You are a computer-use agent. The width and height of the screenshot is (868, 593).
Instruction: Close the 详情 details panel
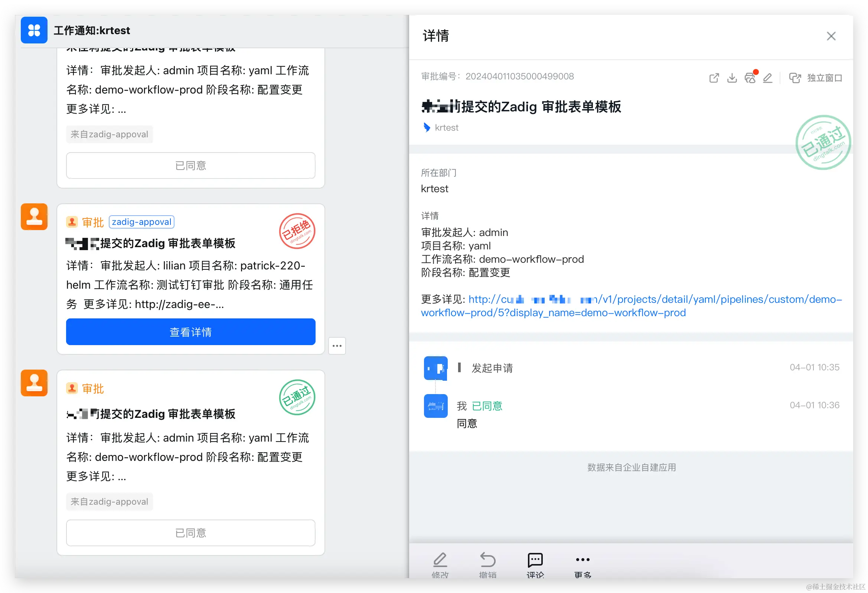click(831, 36)
